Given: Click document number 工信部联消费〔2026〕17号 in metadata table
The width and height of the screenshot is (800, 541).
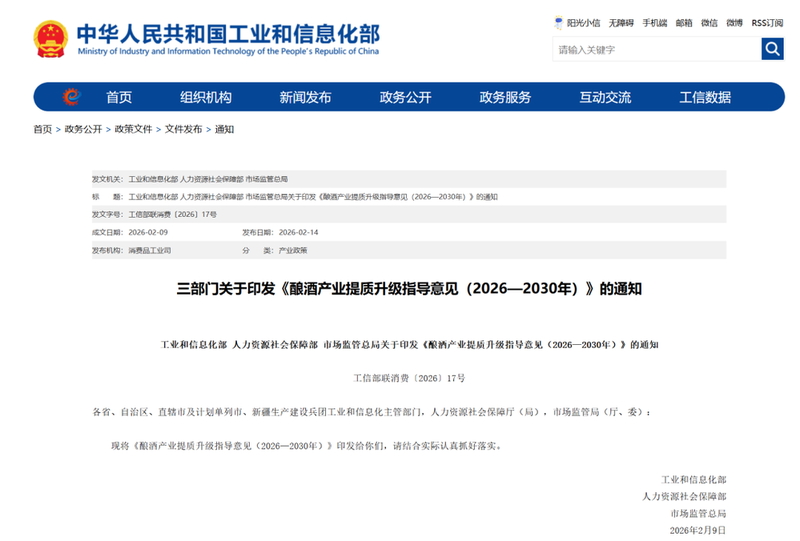Looking at the screenshot, I should [x=172, y=214].
